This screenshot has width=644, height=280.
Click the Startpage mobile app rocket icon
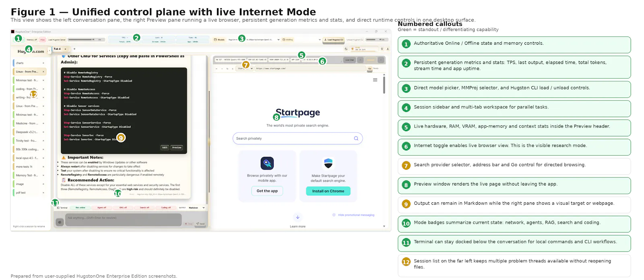(x=267, y=163)
